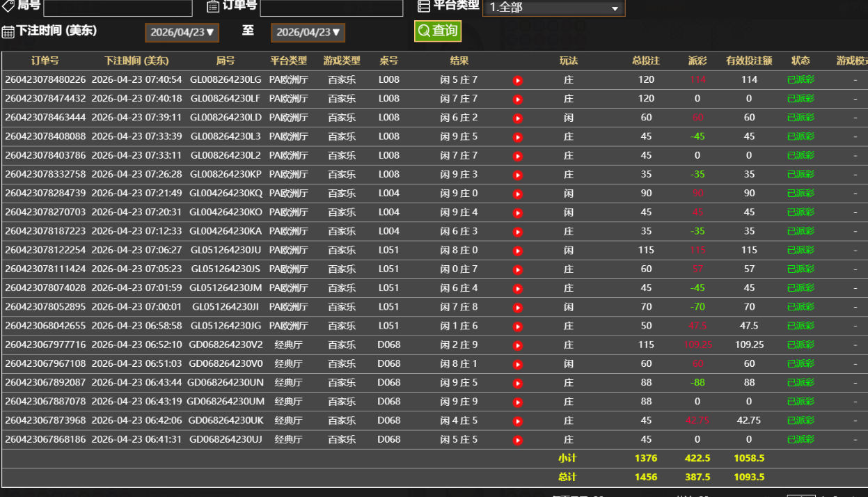Select round number GL008264230LG
868x497 pixels.
(x=226, y=79)
